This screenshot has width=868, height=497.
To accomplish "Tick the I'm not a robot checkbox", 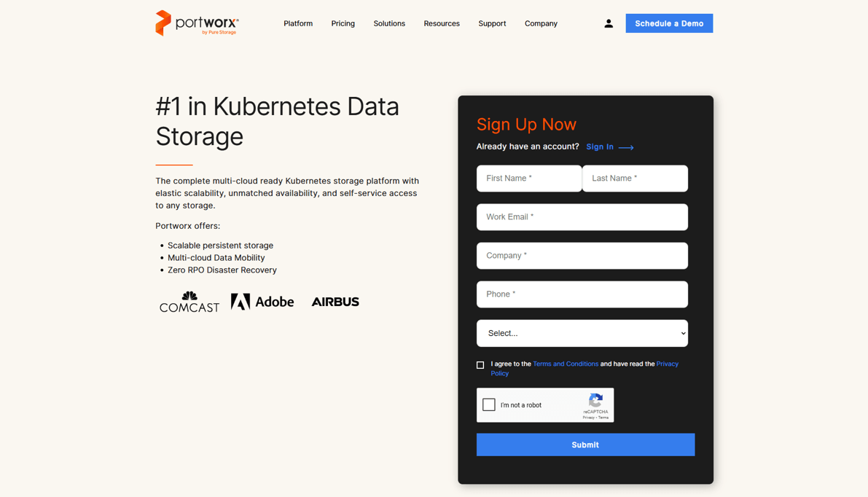I will [489, 405].
